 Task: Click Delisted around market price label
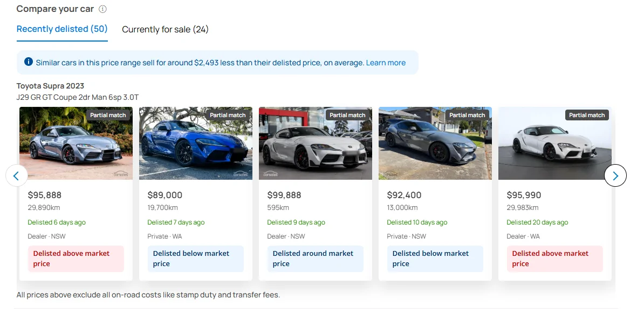tap(316, 259)
